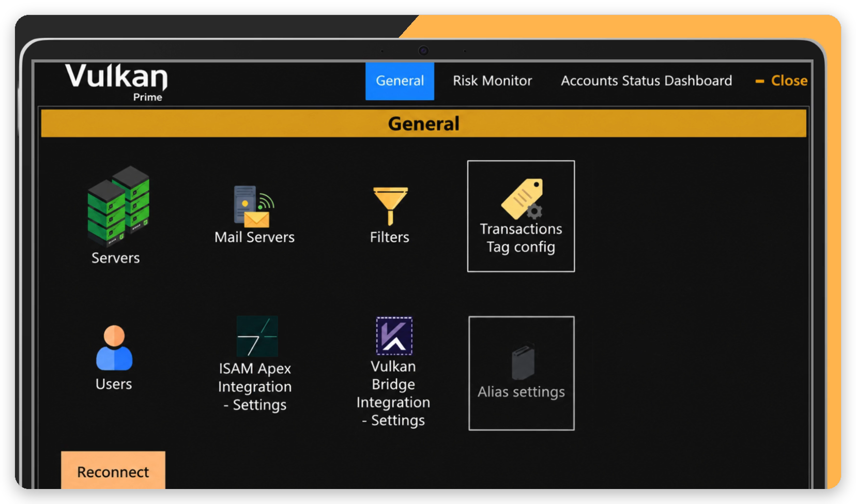Open the Users person icon
Viewport: 856px width, 504px height.
114,348
